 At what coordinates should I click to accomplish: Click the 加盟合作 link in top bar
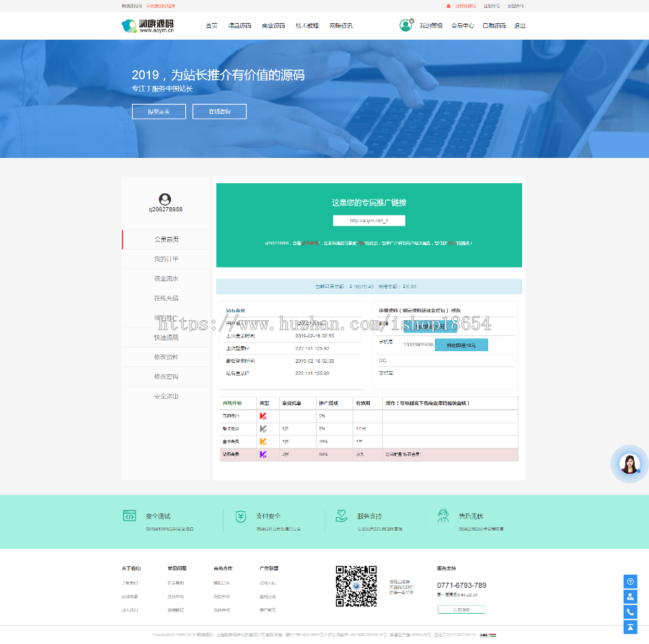pyautogui.click(x=516, y=6)
